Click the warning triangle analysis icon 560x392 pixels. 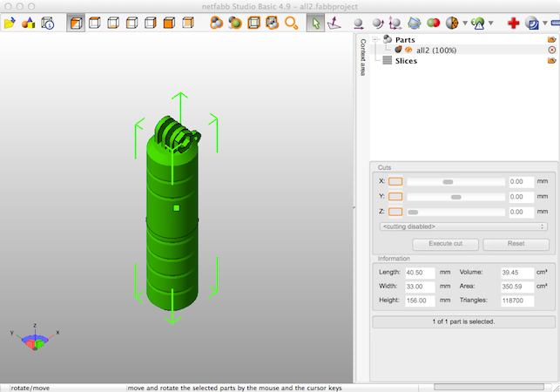pos(477,23)
